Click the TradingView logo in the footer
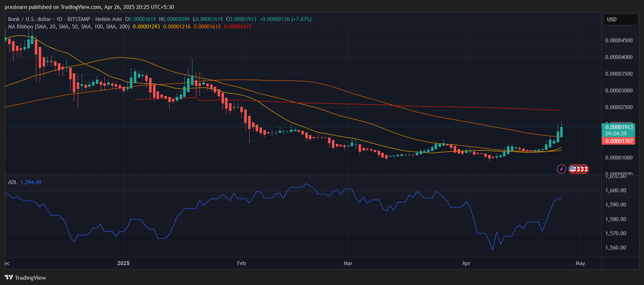The height and width of the screenshot is (285, 644). (x=25, y=278)
